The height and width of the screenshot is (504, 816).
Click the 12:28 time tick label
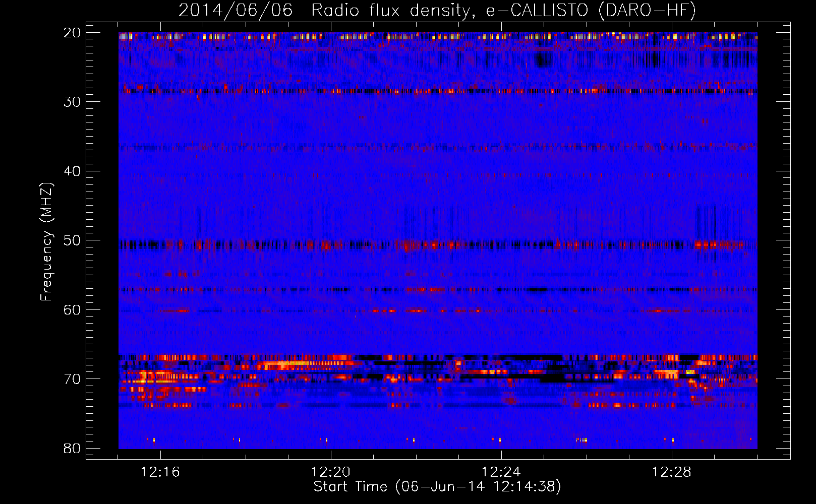click(x=672, y=472)
